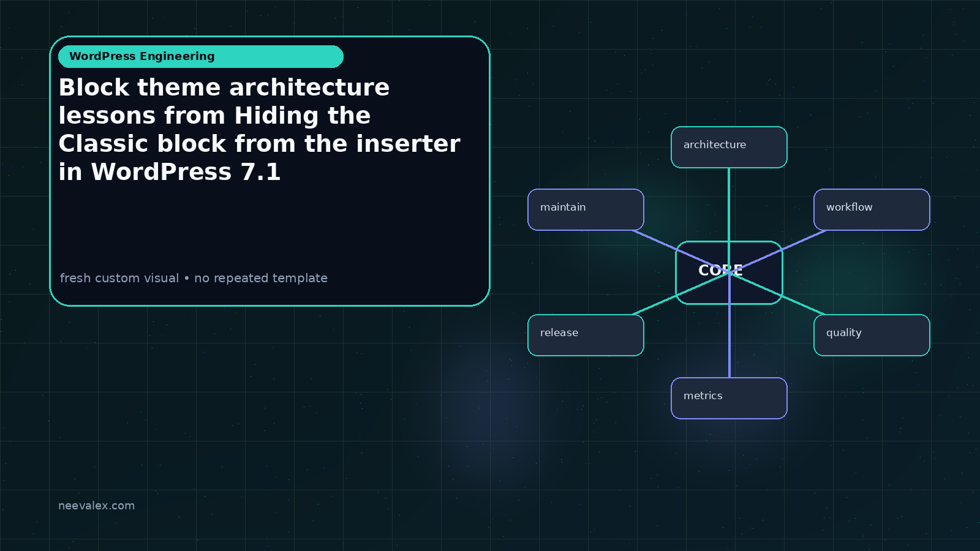Screen dimensions: 980x551
Task: Click the WordPress Engineering badge
Action: coord(201,56)
